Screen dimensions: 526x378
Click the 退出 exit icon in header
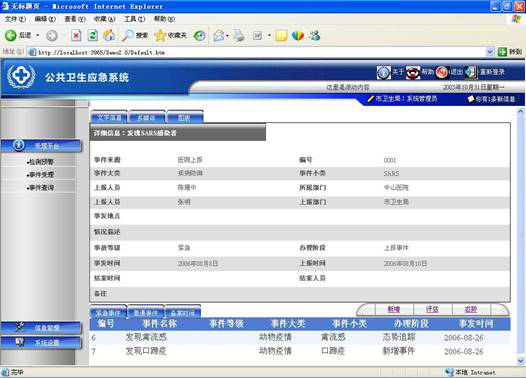pyautogui.click(x=442, y=72)
